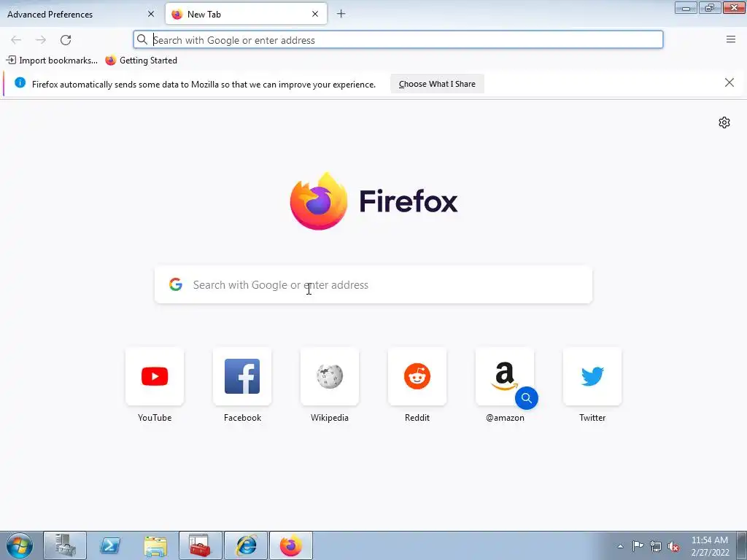Open Windows Explorer from the taskbar

point(155,545)
